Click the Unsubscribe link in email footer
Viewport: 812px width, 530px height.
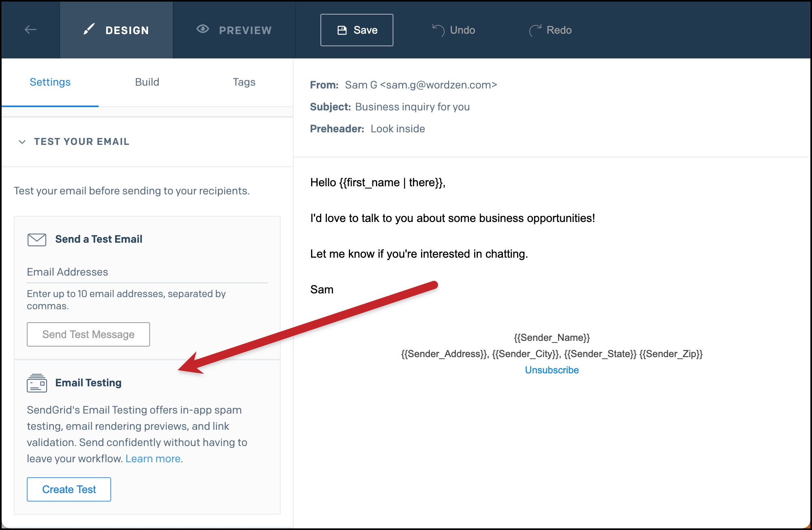[x=552, y=370]
